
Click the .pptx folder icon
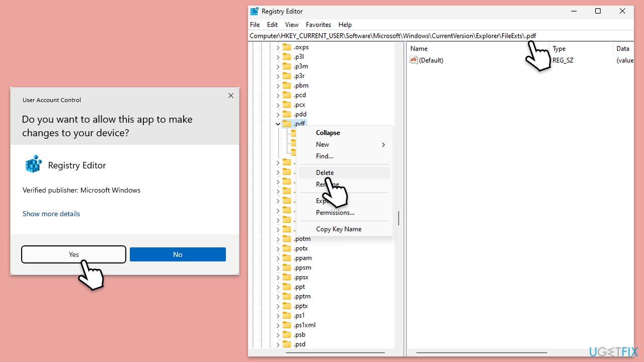coord(287,306)
